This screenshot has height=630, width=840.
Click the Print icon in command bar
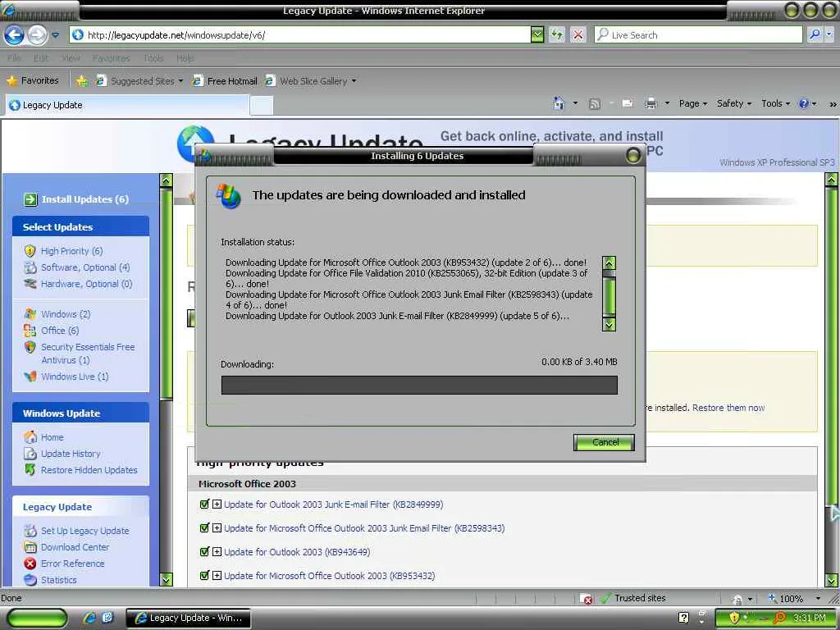[651, 103]
